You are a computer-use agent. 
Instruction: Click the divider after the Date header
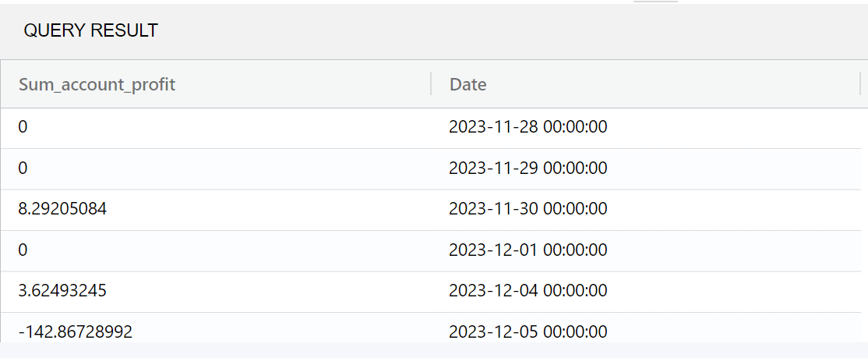point(860,84)
